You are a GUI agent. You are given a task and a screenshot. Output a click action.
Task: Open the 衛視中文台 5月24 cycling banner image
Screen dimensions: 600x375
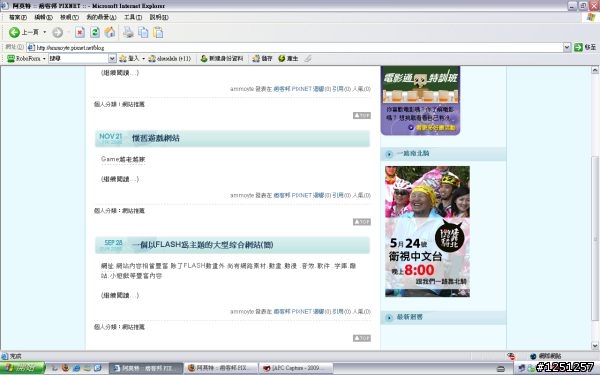[x=427, y=232]
